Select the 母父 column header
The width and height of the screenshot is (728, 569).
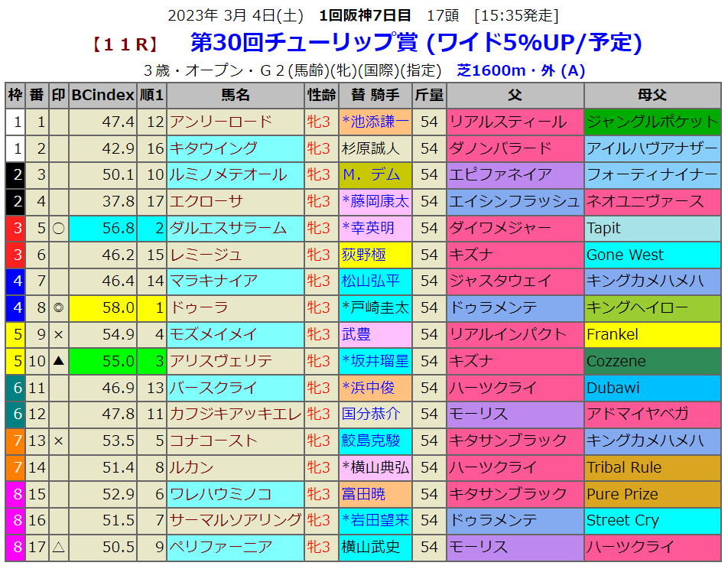(652, 96)
